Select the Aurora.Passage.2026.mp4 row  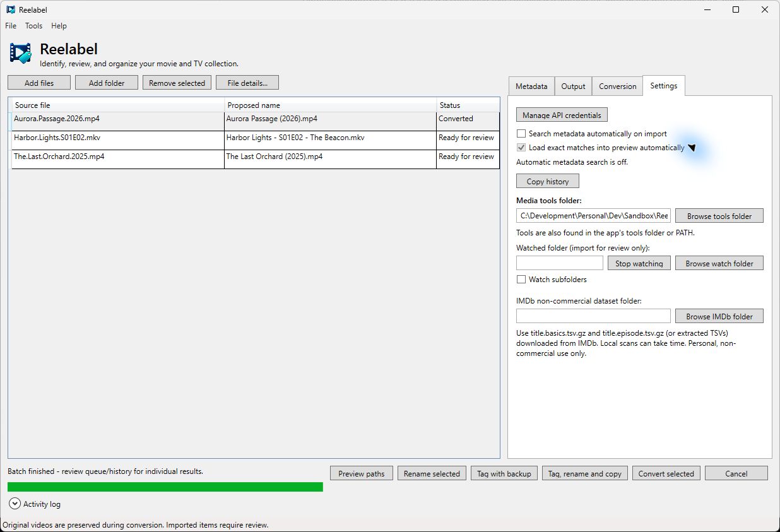click(254, 121)
